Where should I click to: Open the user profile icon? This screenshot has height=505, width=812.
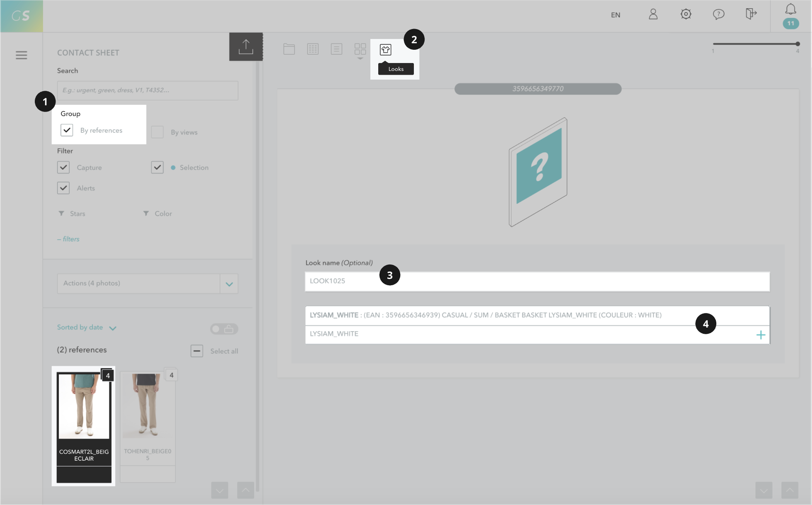pyautogui.click(x=653, y=15)
